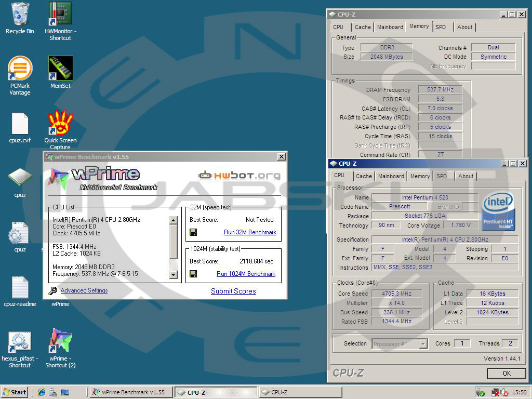Image resolution: width=532 pixels, height=399 pixels.
Task: Activate the second CPU-Z taskbar button
Action: coord(301,392)
